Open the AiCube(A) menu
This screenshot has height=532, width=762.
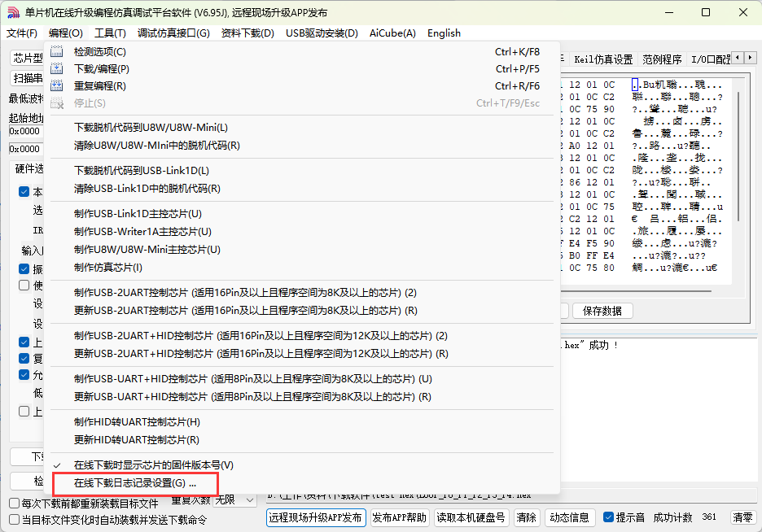click(392, 33)
